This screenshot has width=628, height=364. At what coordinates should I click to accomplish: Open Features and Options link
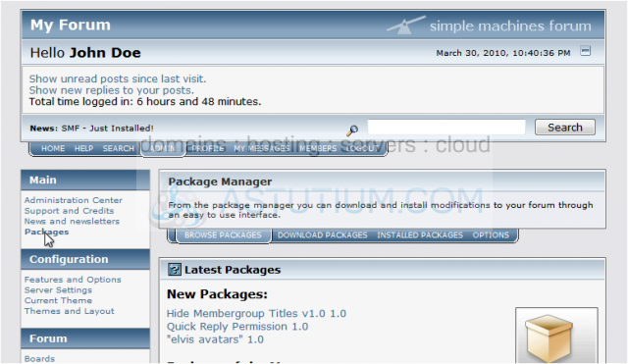(x=73, y=280)
